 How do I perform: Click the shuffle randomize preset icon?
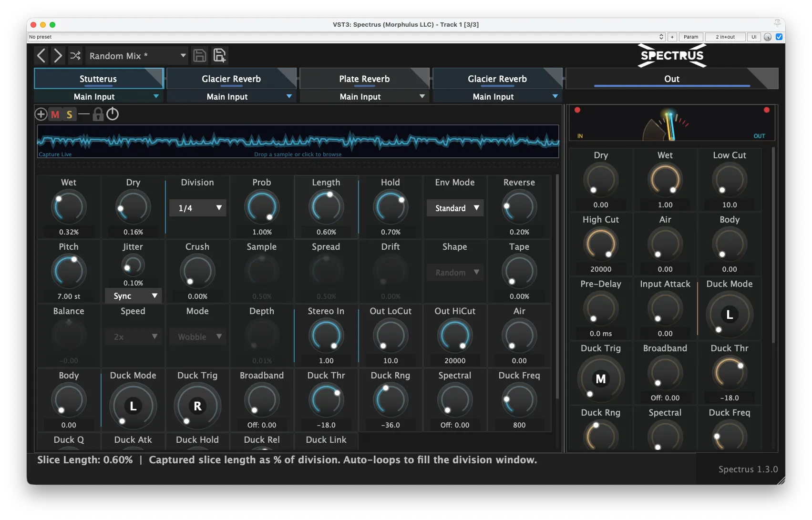[x=75, y=56]
